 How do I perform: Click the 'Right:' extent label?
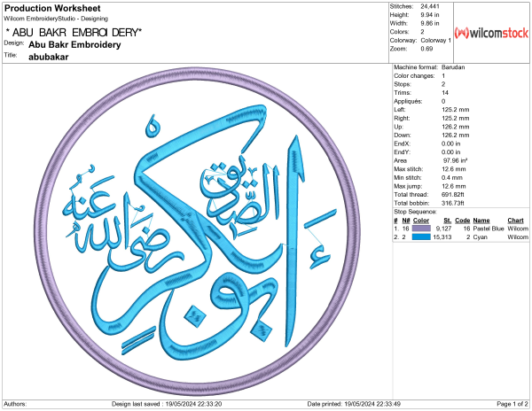tap(402, 119)
